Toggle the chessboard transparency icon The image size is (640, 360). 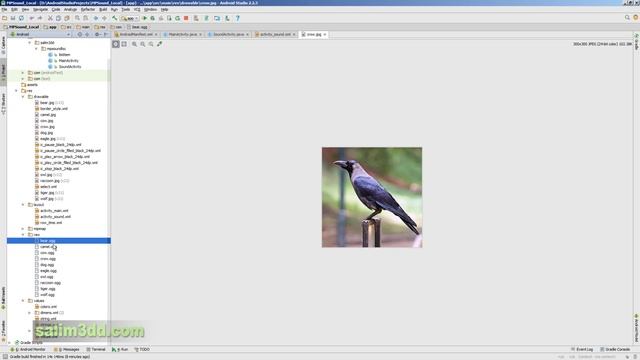pyautogui.click(x=116, y=44)
